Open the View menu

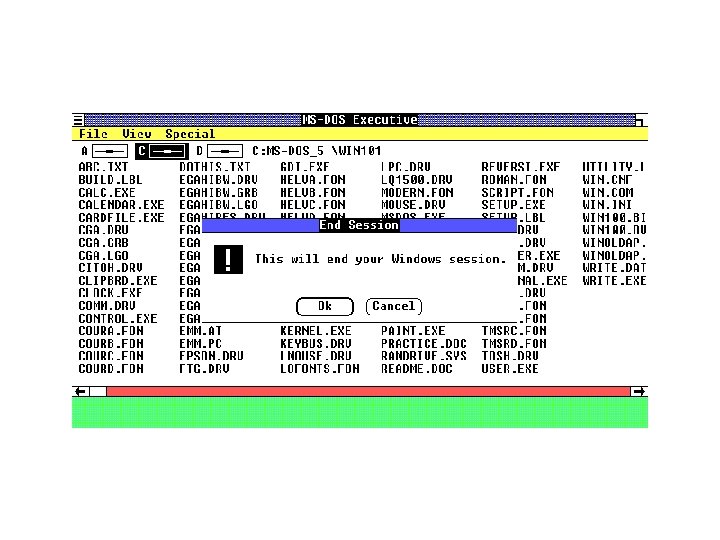(x=137, y=134)
